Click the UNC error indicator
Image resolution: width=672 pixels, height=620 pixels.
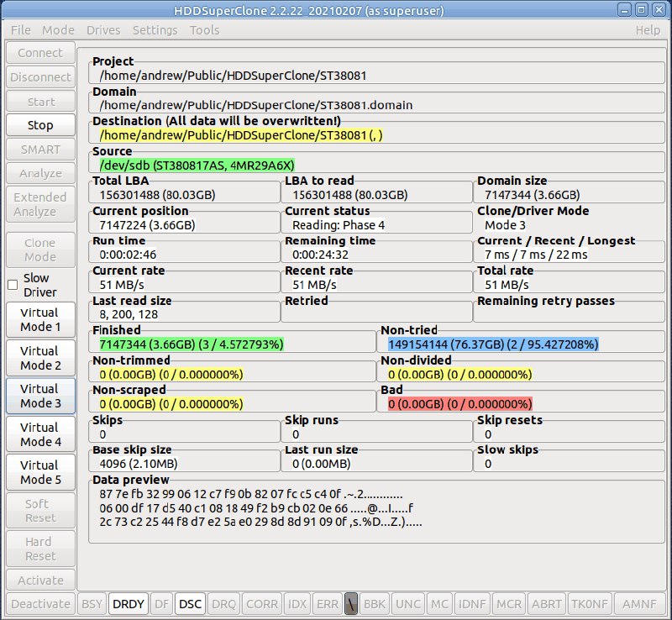(x=408, y=604)
